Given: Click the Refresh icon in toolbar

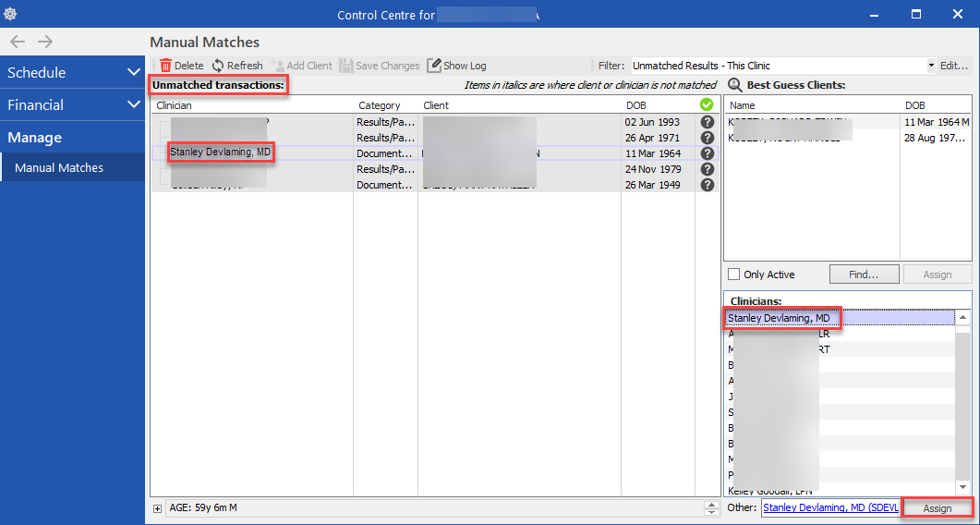Looking at the screenshot, I should point(218,66).
